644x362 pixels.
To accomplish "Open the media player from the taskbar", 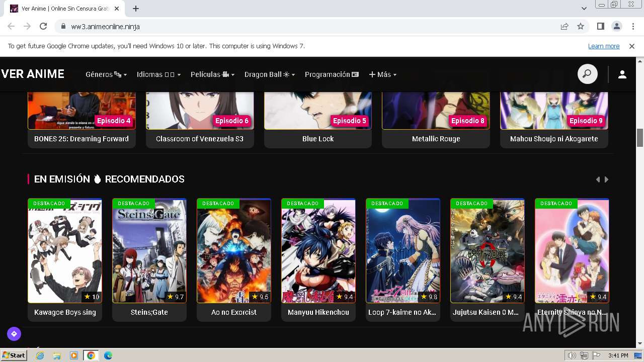I will (x=74, y=355).
